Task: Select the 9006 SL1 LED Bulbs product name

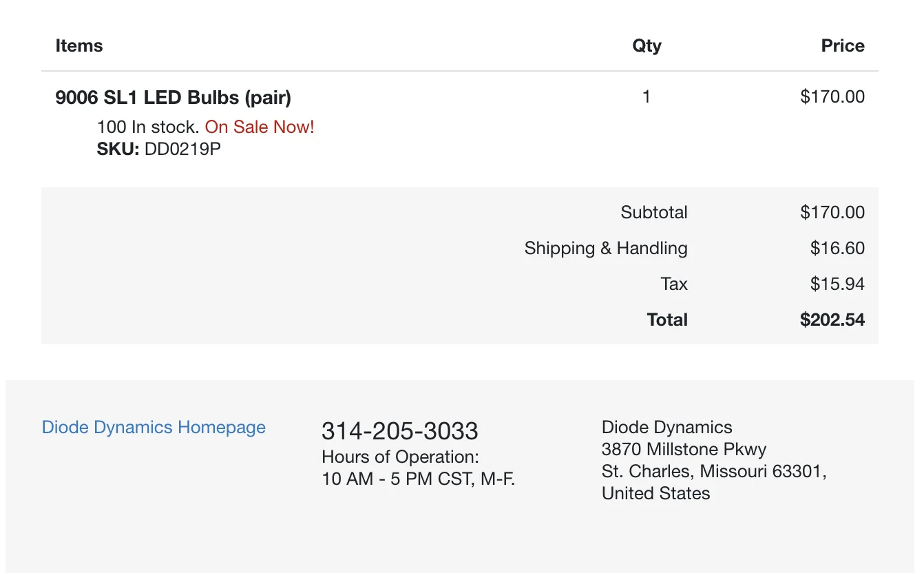Action: (174, 98)
